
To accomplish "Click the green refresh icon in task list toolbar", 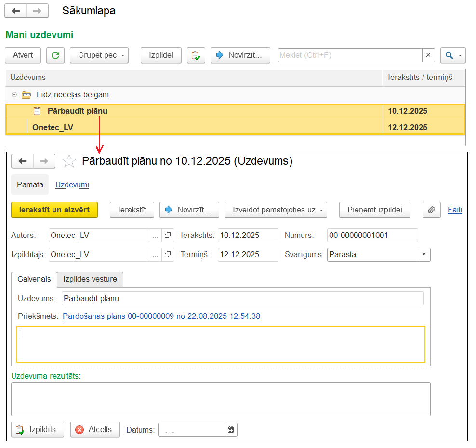I will pyautogui.click(x=55, y=55).
